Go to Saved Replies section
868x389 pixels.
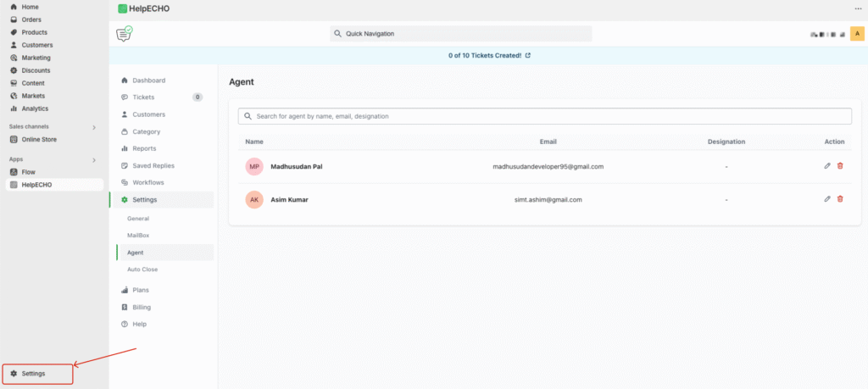pos(153,165)
